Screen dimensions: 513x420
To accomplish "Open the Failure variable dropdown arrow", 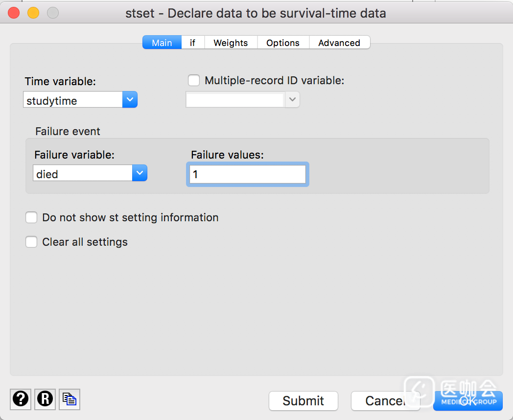I will (x=140, y=173).
